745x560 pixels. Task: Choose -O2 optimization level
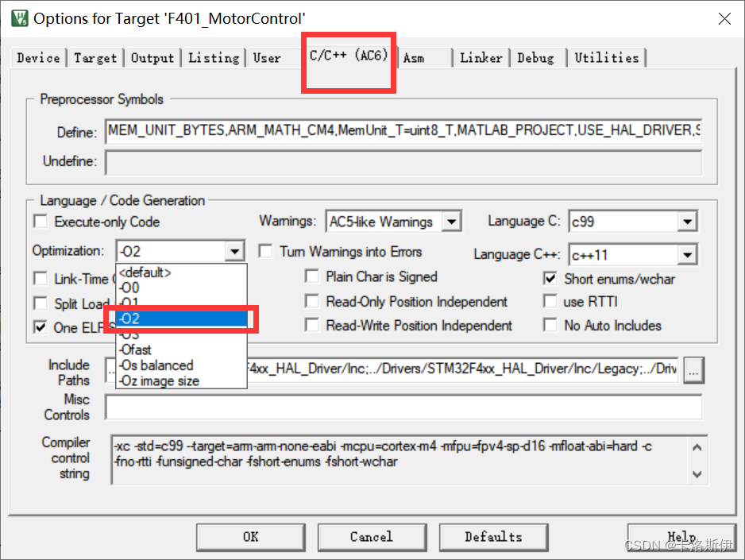[x=182, y=319]
